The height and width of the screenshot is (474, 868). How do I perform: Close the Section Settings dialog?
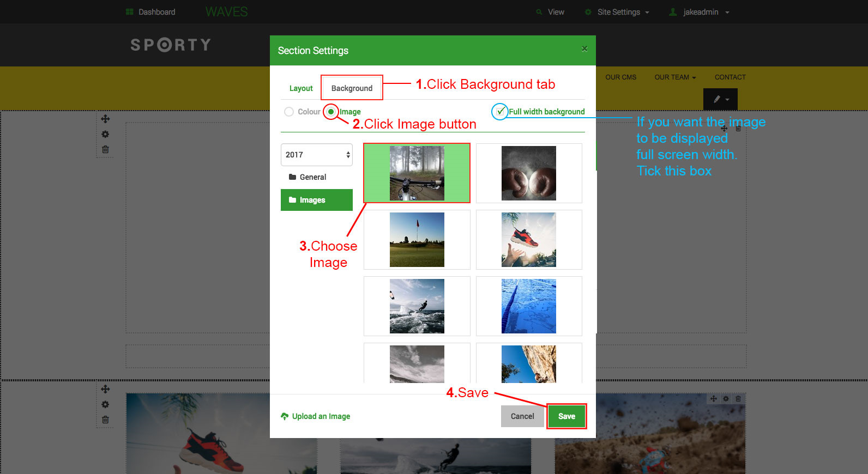click(584, 48)
